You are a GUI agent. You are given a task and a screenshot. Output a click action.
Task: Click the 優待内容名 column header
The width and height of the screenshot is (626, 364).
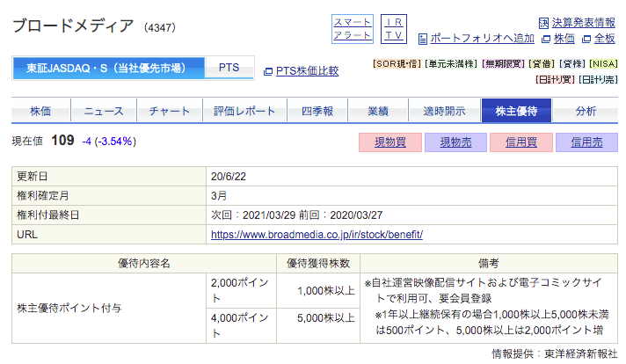click(144, 263)
